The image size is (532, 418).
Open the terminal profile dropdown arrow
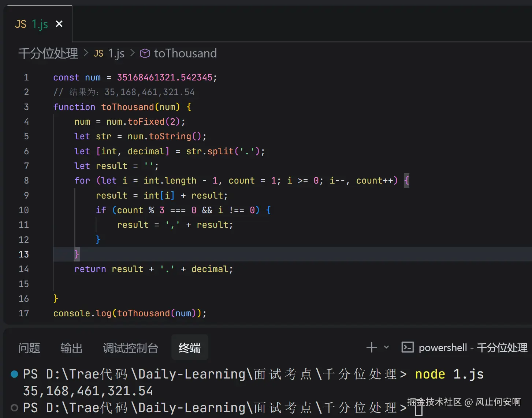coord(386,347)
